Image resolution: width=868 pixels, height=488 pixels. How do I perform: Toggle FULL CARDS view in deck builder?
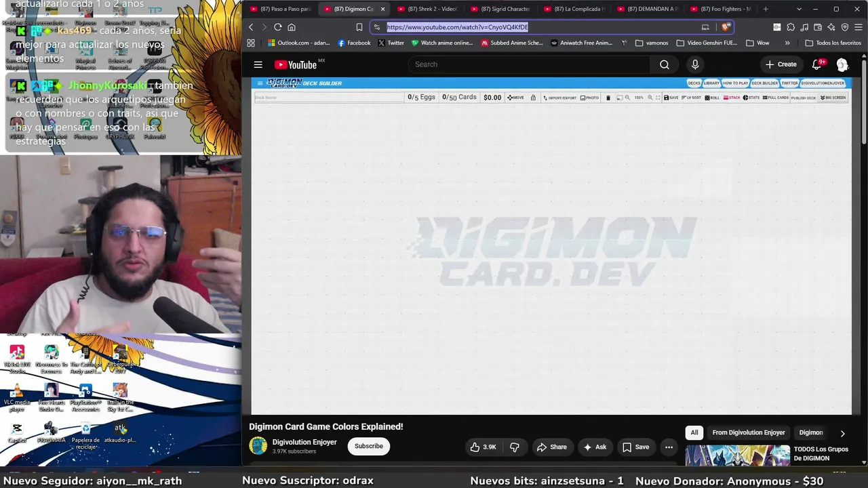[776, 98]
